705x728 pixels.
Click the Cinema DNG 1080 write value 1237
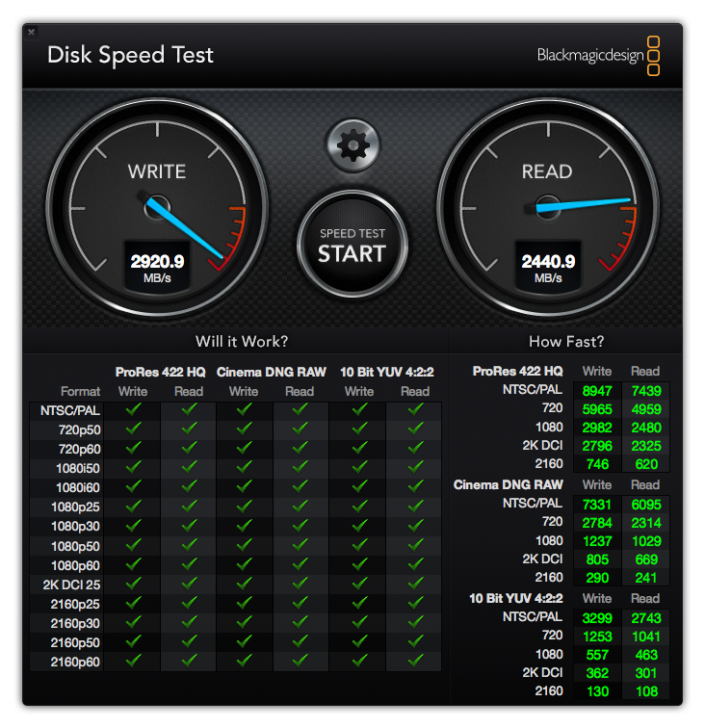click(597, 541)
